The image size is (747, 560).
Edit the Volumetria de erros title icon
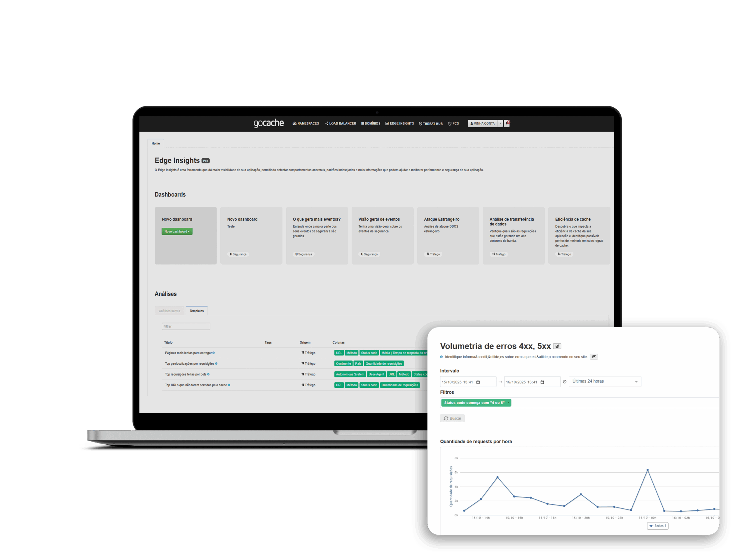tap(557, 346)
